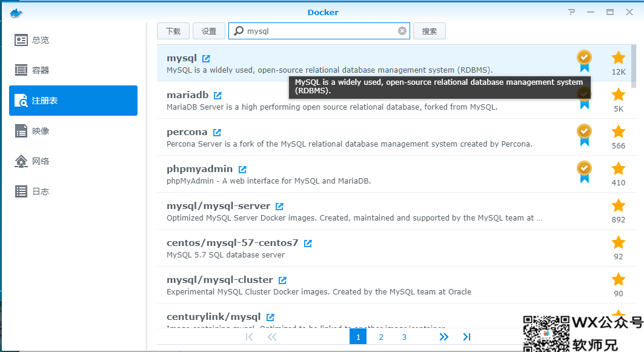
Task: Open mysql/mysql-server external link icon
Action: [x=279, y=207]
